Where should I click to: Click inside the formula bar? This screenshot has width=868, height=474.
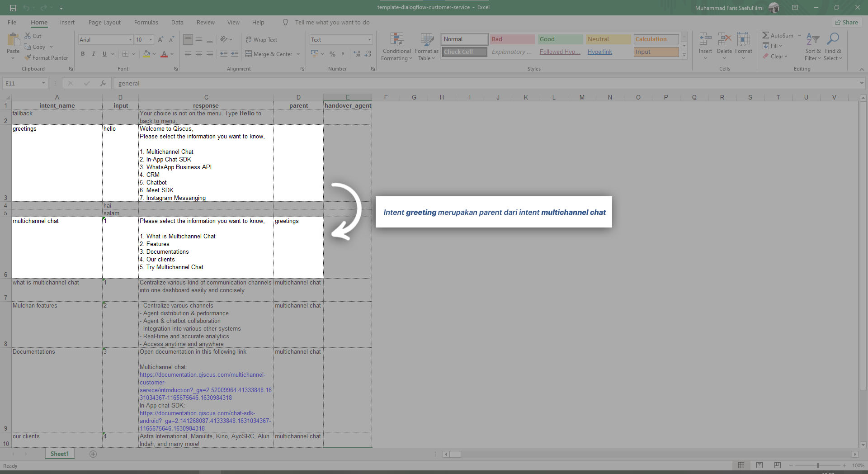click(271, 83)
